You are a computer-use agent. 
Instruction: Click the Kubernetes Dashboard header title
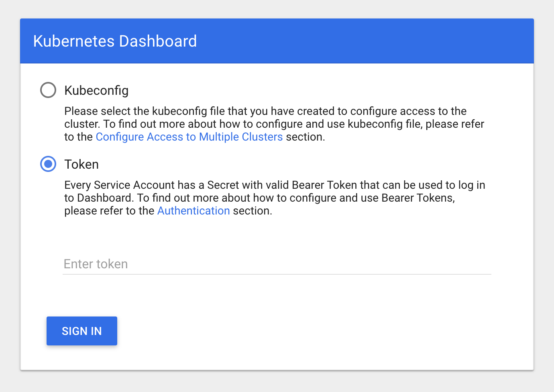pyautogui.click(x=115, y=41)
